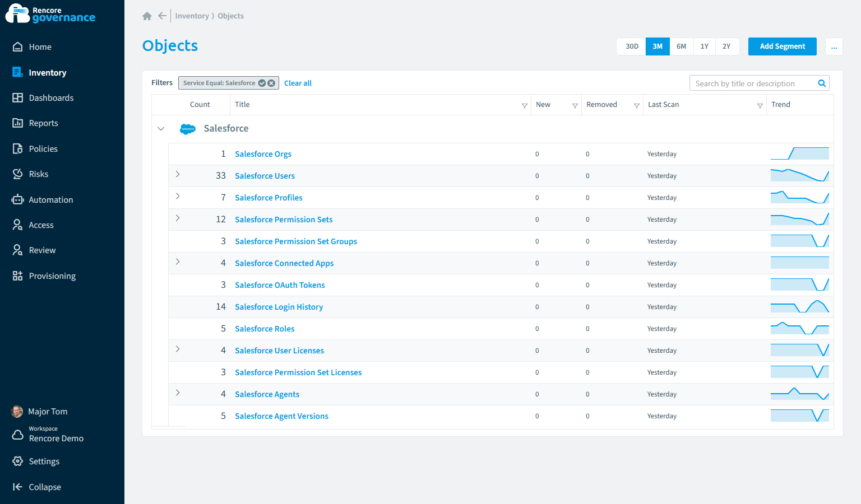
Task: Click the Salesforce filter checkmark icon
Action: point(262,83)
